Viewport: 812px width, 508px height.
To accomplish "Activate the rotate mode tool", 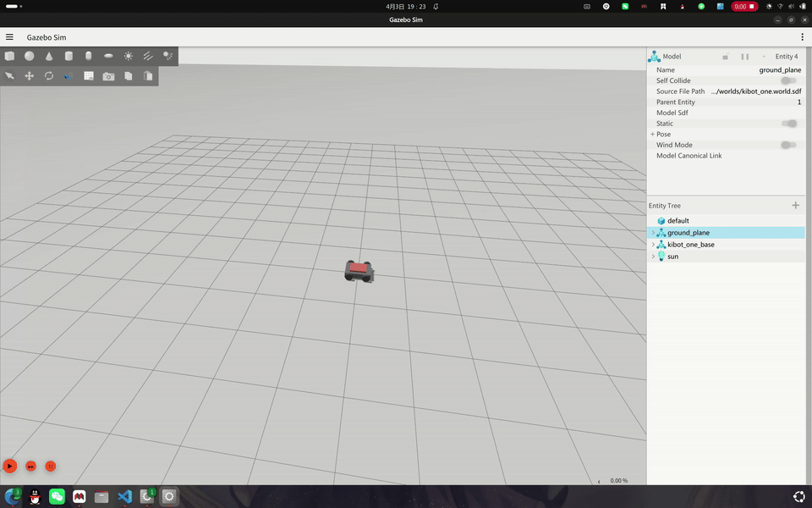I will point(49,76).
